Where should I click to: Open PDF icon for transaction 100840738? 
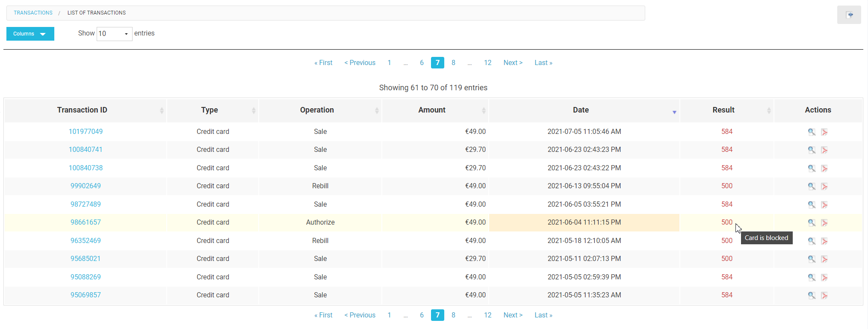coord(824,169)
